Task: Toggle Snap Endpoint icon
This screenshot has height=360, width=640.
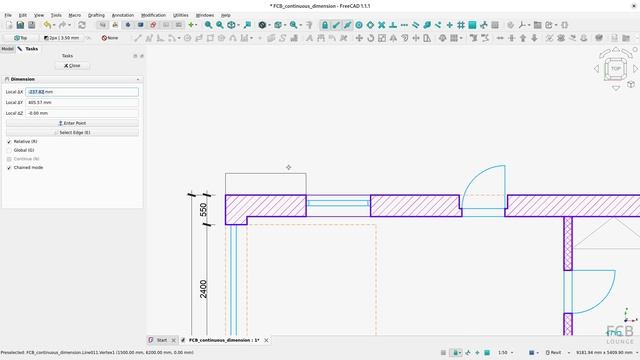Action: point(336,25)
